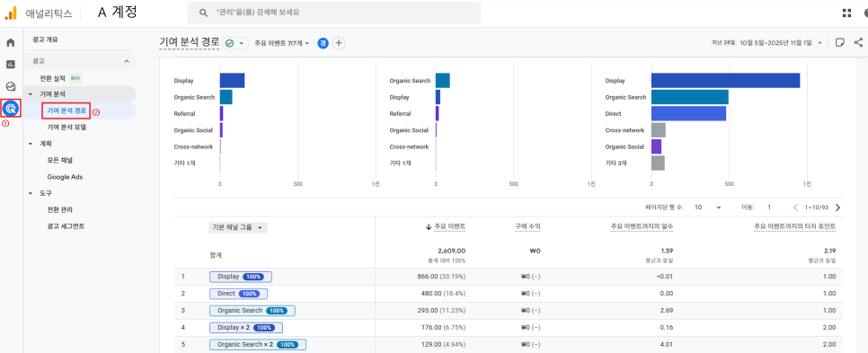Viewport: 868px width, 353px height.
Task: Click the search box at top
Action: click(x=333, y=13)
